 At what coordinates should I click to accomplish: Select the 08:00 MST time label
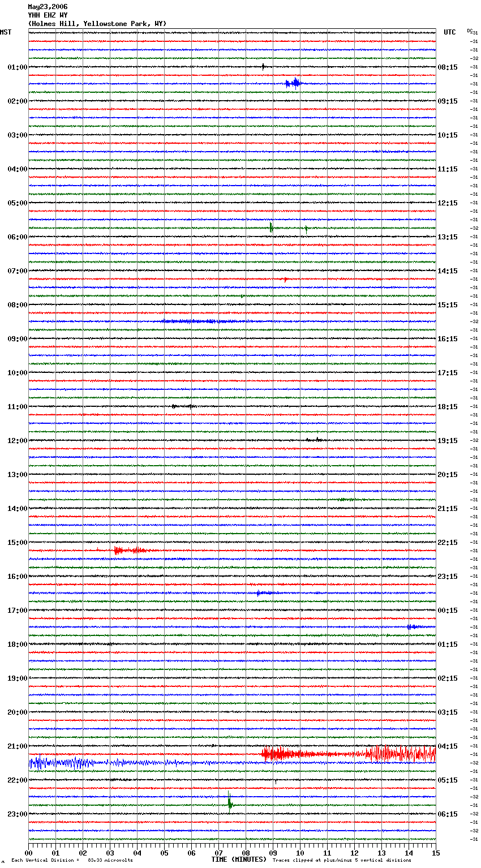(18, 305)
